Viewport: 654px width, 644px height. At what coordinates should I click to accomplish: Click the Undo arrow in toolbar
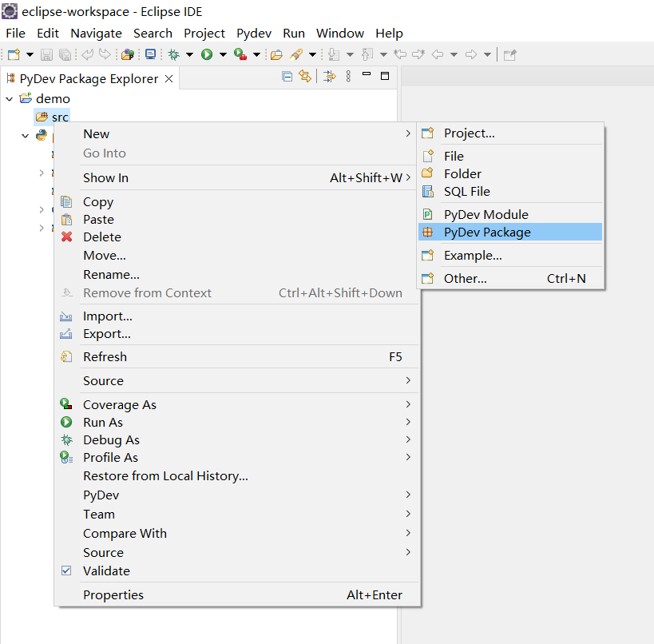[88, 54]
